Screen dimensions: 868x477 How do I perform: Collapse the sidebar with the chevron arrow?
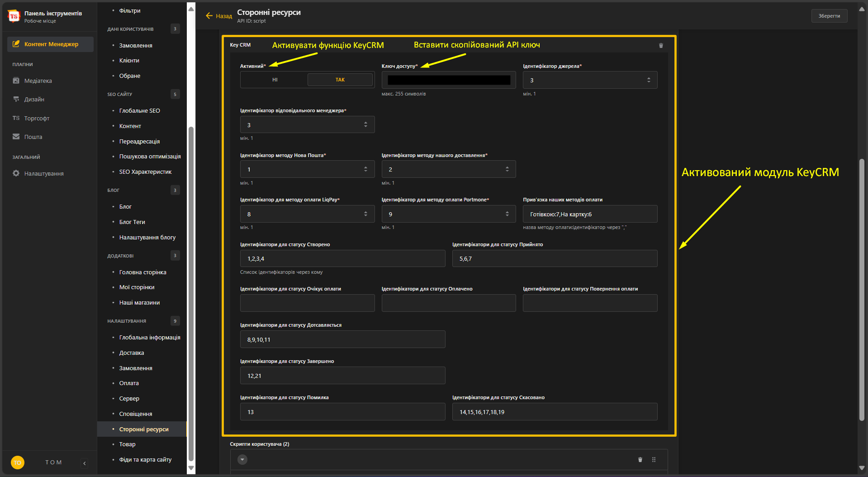[x=85, y=463]
